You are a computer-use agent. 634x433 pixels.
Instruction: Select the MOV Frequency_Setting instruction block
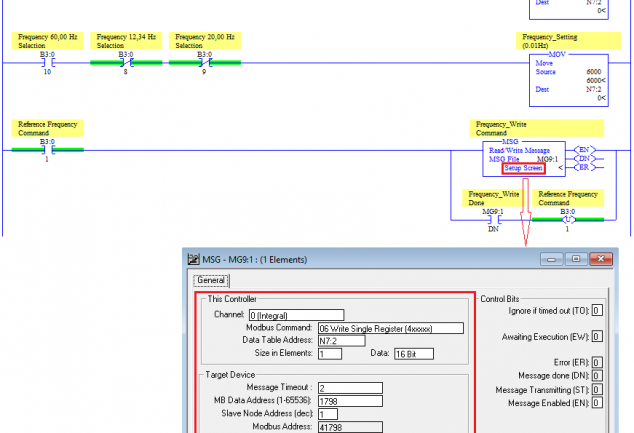[x=569, y=80]
